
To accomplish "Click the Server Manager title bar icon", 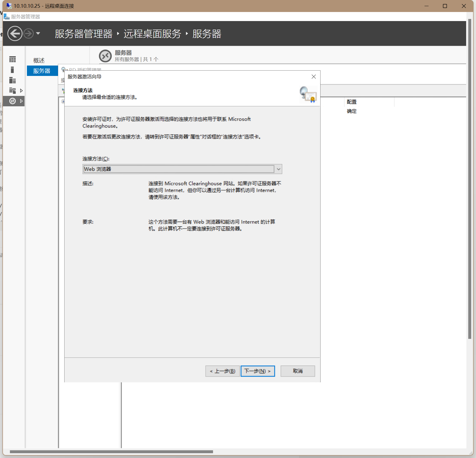I will (7, 17).
